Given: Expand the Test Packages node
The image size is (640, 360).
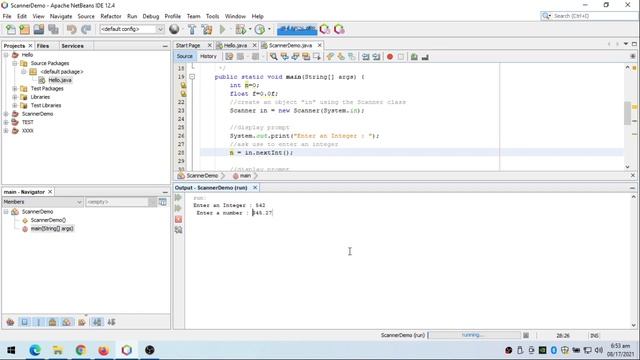Looking at the screenshot, I should coord(15,89).
